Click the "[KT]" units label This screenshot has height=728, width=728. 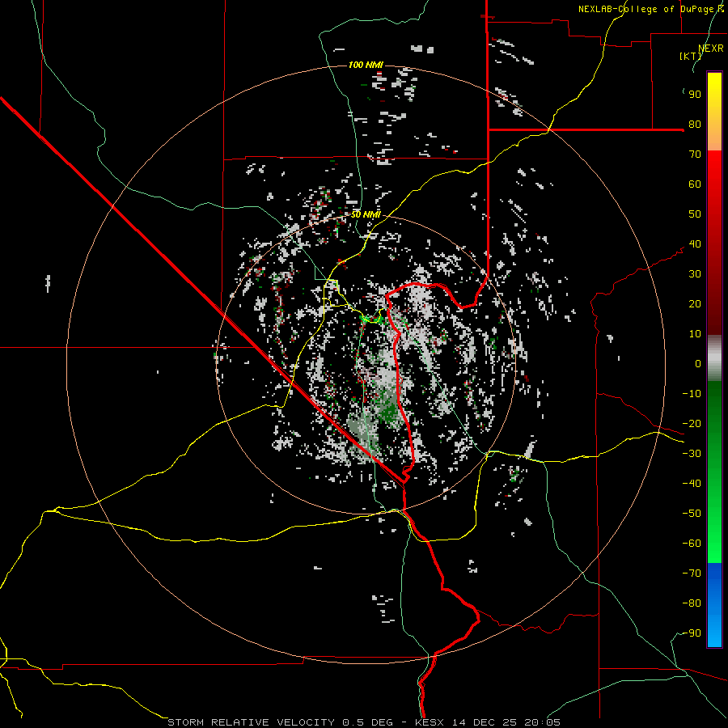point(691,56)
